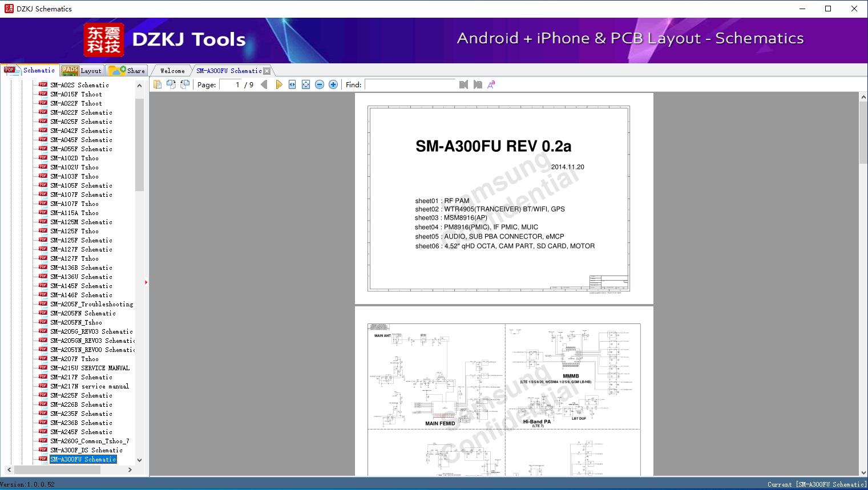Open SM-A225F Schematic entry
Viewport: 868px width, 490px height.
pyautogui.click(x=81, y=395)
